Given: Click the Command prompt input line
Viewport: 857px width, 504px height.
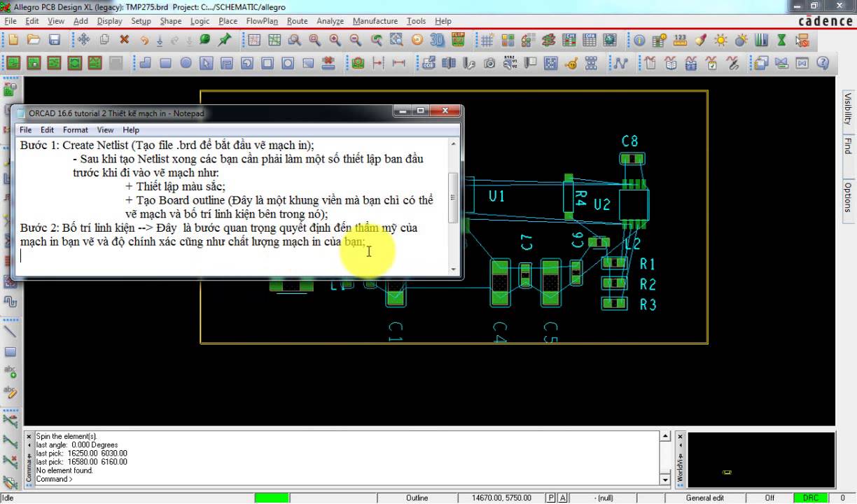Looking at the screenshot, I should 347,479.
